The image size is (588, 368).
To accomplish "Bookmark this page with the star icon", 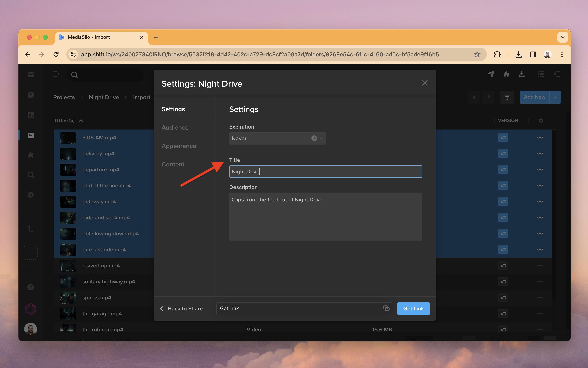I will (477, 54).
